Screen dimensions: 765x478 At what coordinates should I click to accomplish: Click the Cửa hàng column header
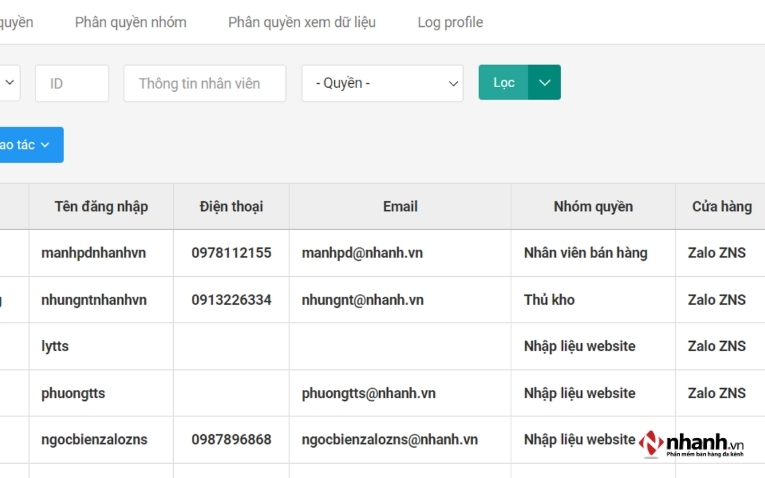[x=722, y=206]
